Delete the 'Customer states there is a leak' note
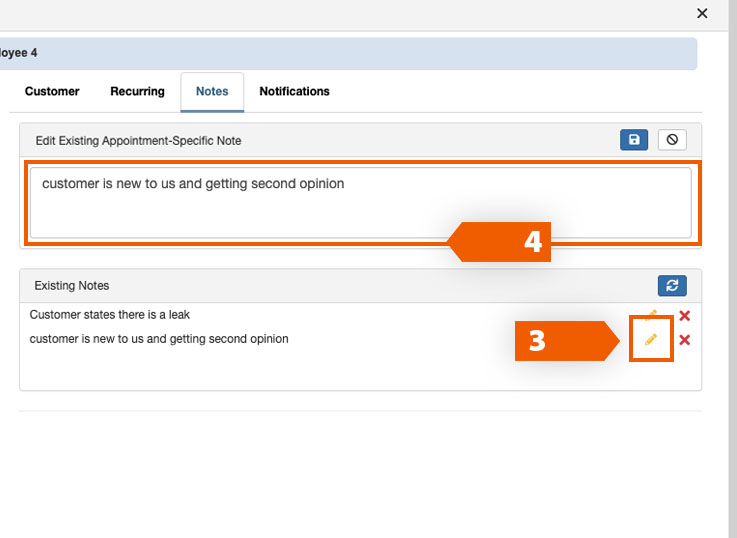This screenshot has width=737, height=538. click(x=685, y=316)
